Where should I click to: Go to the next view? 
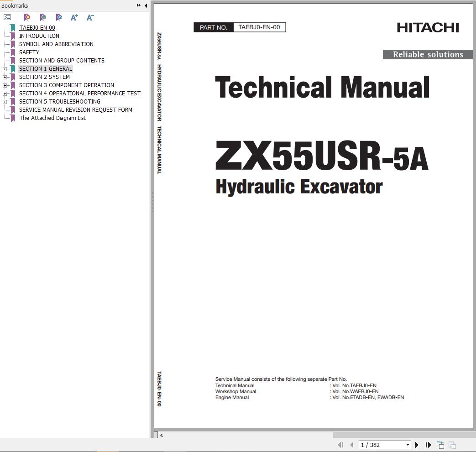tap(452, 445)
